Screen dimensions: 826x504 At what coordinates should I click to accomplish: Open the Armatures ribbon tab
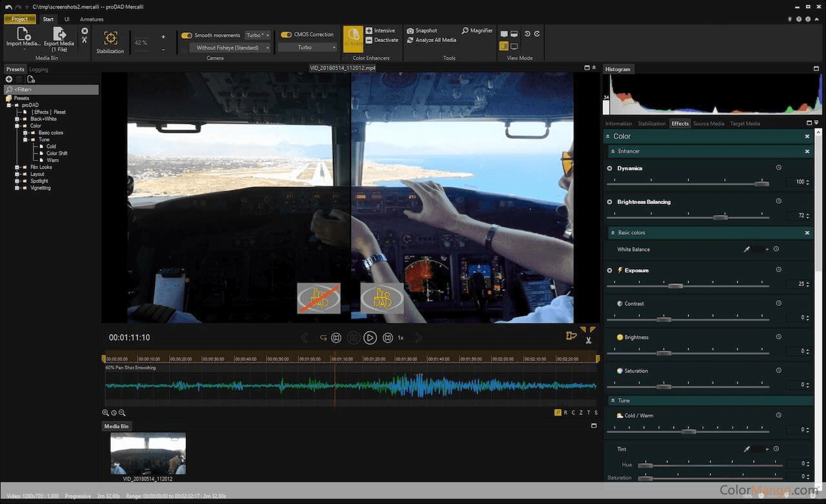click(x=92, y=19)
